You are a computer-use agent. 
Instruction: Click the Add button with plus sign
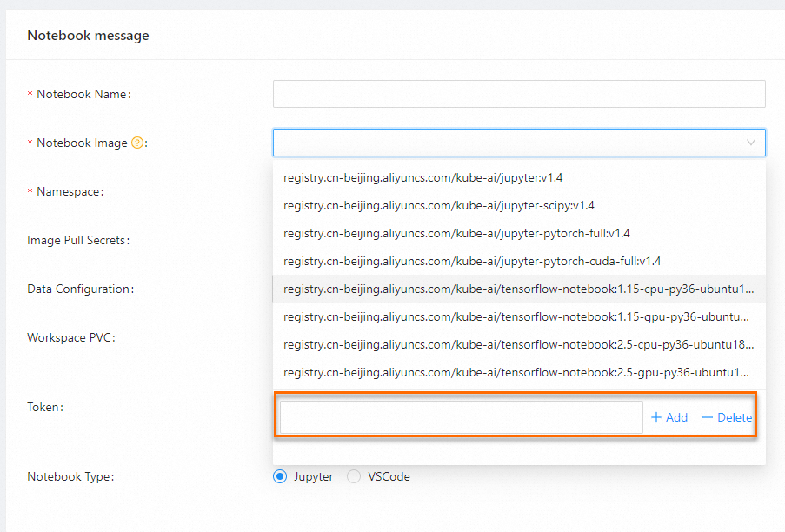coord(669,417)
